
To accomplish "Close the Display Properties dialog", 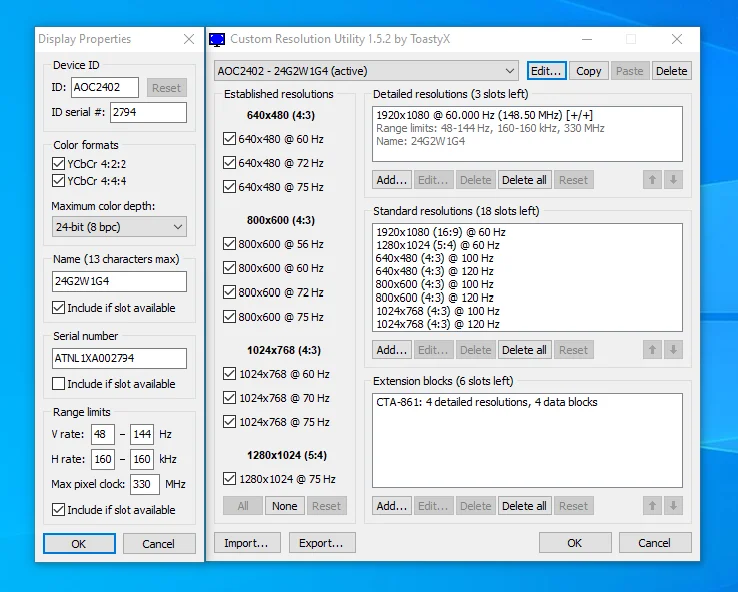I will tap(189, 39).
